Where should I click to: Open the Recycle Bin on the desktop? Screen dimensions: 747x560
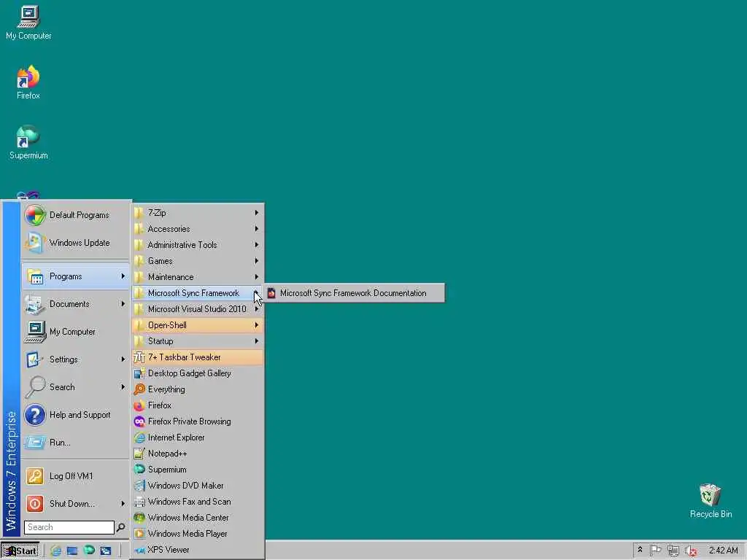(x=711, y=501)
